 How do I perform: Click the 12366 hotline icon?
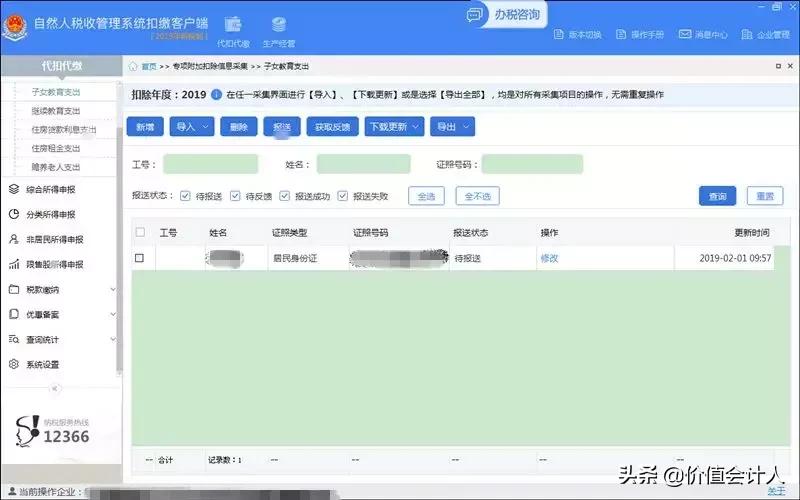[x=27, y=431]
